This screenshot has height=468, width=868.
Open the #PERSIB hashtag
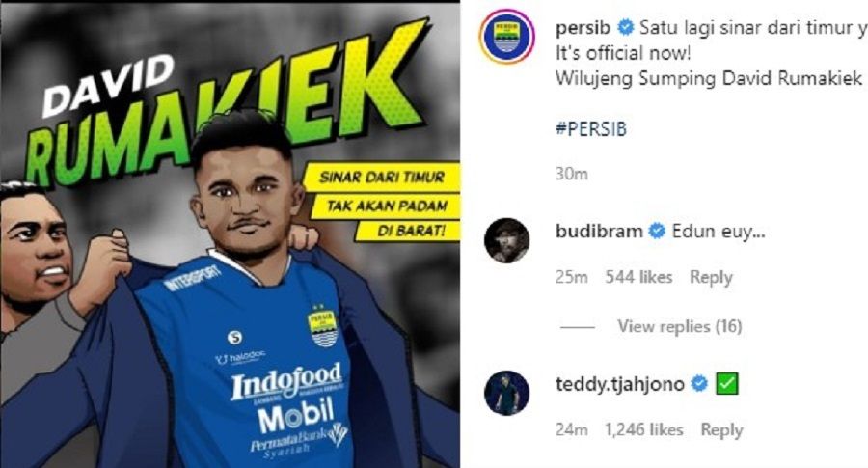click(590, 129)
